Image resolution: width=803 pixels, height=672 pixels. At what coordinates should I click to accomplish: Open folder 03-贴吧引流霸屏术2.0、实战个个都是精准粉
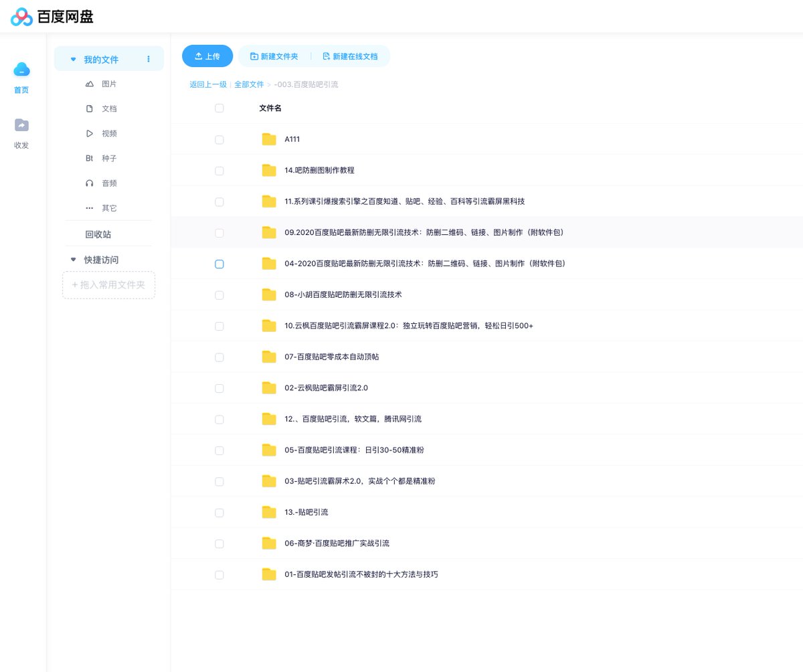(360, 481)
